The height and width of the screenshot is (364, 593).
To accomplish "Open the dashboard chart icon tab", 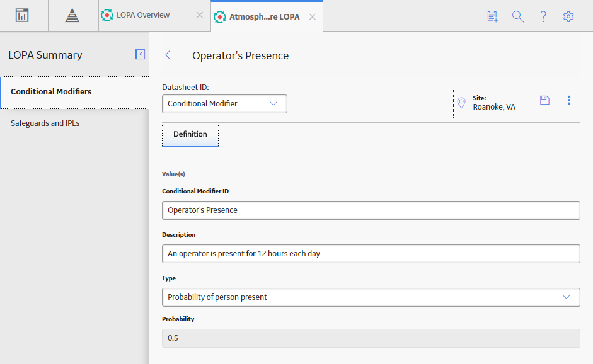I will click(x=22, y=16).
